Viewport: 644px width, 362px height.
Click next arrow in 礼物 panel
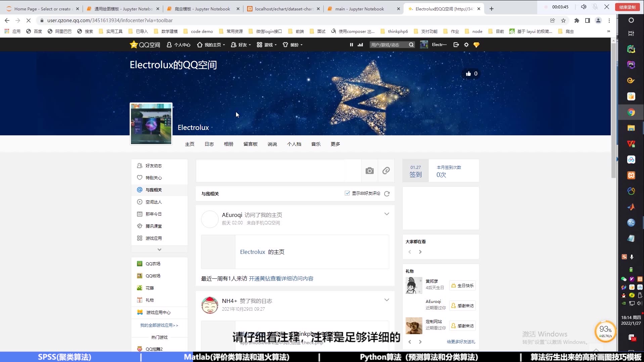[420, 342]
